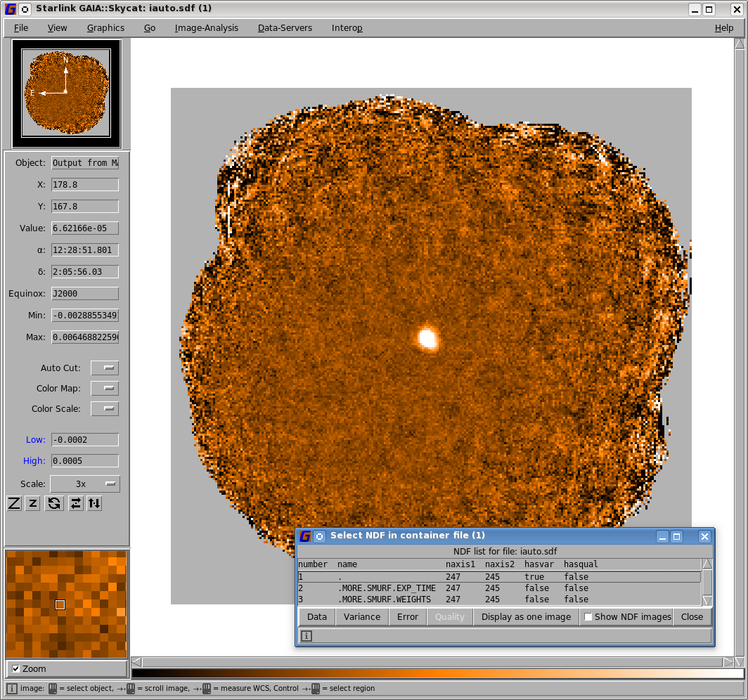The width and height of the screenshot is (748, 700).
Task: Open the Data-Servers menu
Action: pyautogui.click(x=285, y=28)
